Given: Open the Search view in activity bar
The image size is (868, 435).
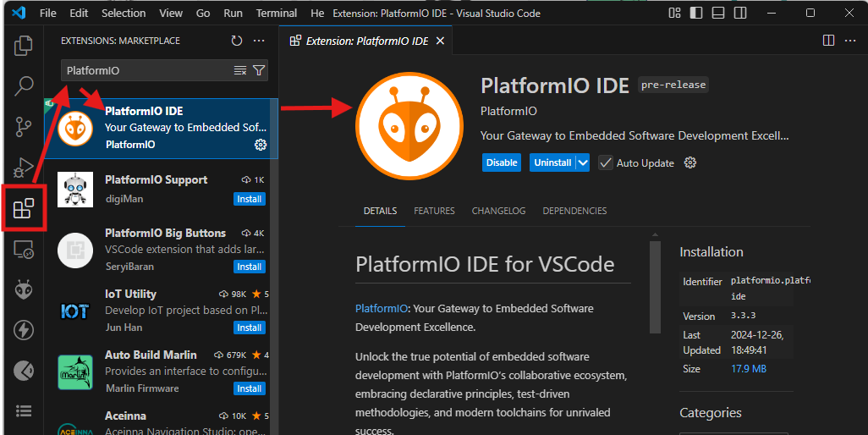Looking at the screenshot, I should (x=23, y=85).
